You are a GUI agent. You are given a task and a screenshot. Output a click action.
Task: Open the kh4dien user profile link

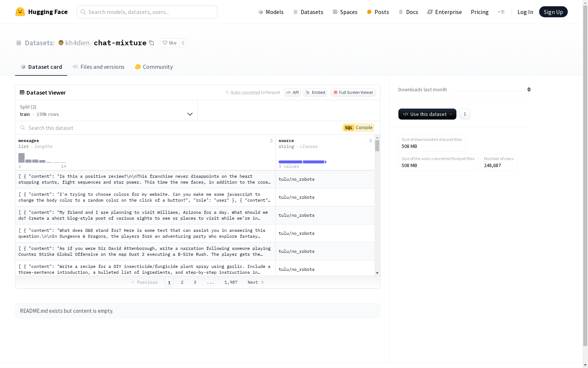point(77,43)
